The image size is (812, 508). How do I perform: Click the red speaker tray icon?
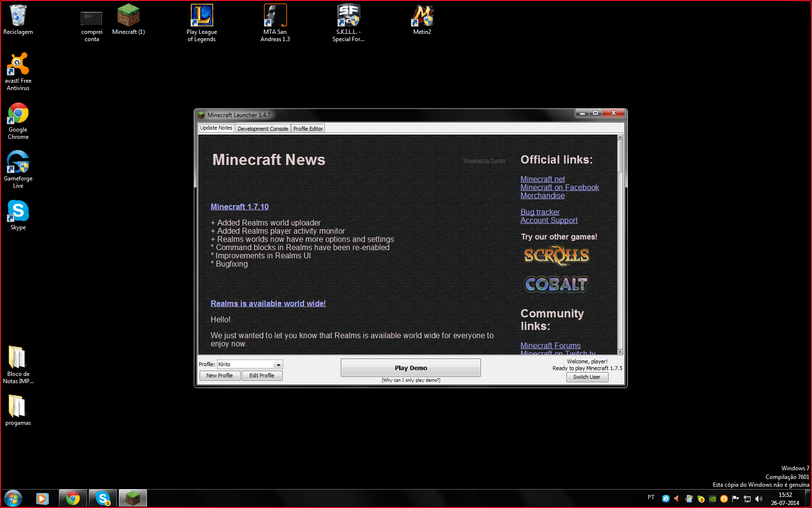pyautogui.click(x=677, y=498)
